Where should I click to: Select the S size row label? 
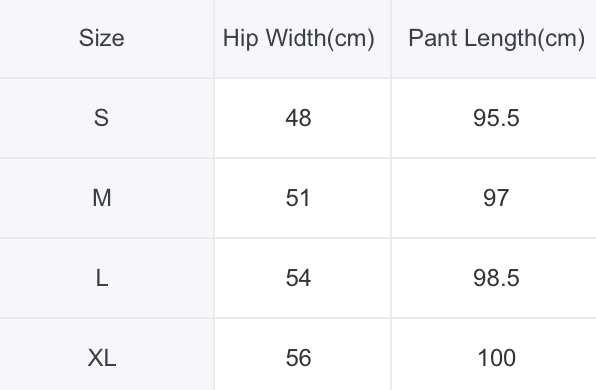pos(101,117)
